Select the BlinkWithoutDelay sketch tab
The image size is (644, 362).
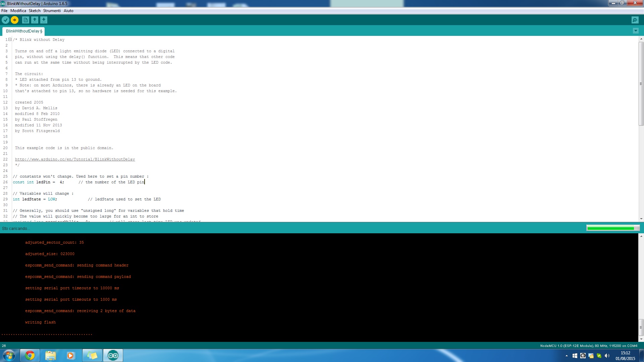pos(23,31)
